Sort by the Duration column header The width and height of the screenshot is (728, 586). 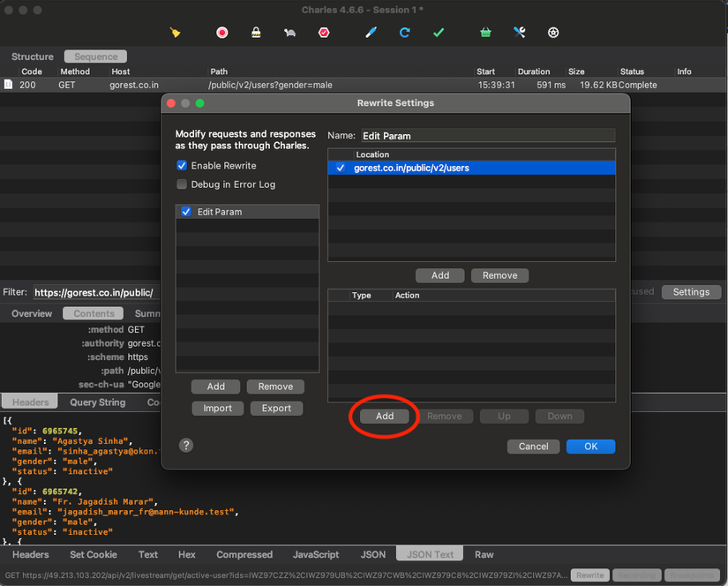[534, 71]
